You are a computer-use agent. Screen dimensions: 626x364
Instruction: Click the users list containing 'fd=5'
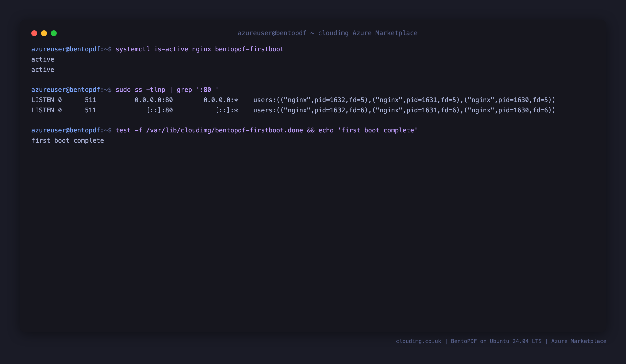coord(404,100)
